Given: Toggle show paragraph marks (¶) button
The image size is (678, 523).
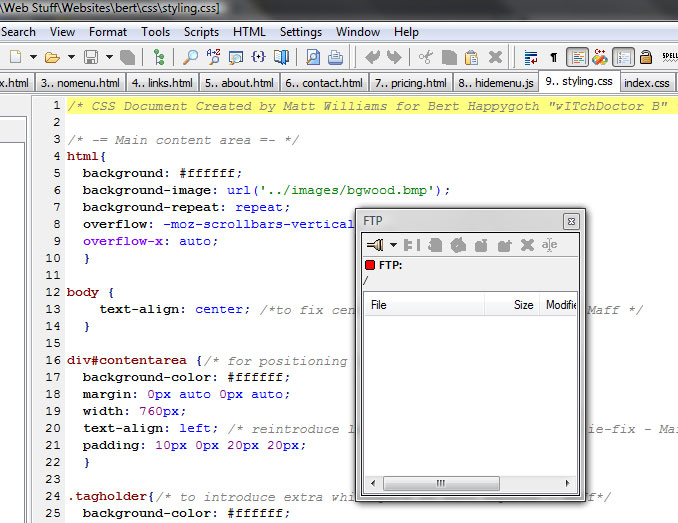Looking at the screenshot, I should 554,58.
